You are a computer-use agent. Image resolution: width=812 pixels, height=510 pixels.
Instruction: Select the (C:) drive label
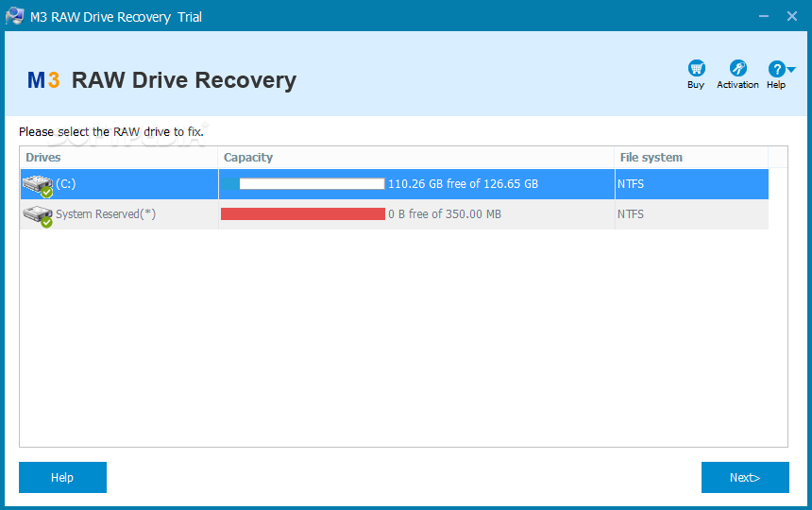coord(66,184)
